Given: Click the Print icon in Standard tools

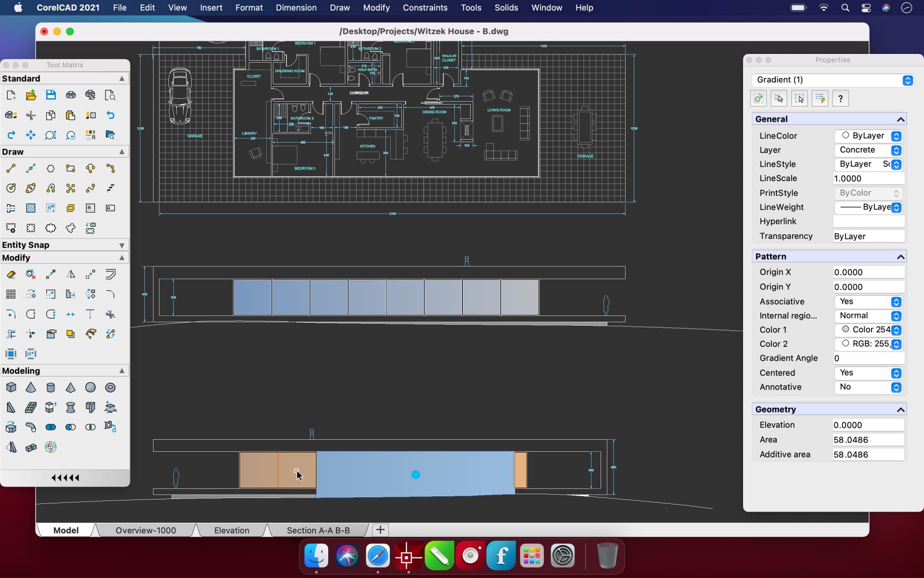Looking at the screenshot, I should pyautogui.click(x=71, y=95).
